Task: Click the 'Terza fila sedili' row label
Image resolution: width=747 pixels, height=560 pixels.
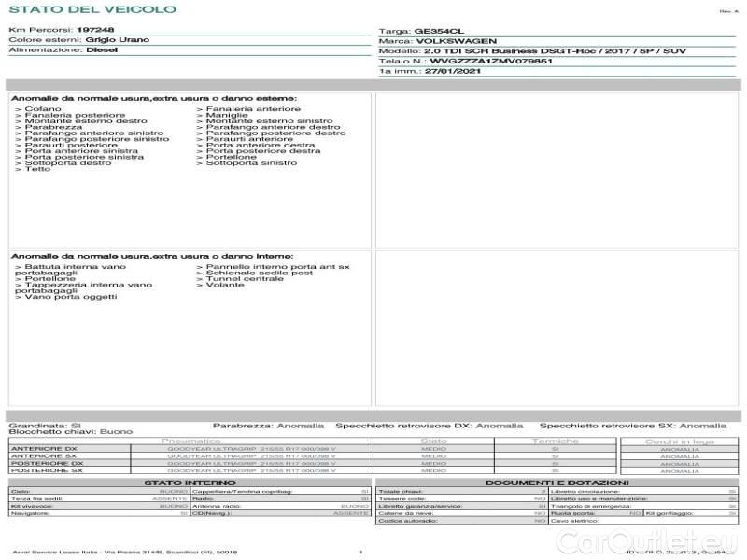Action: [x=37, y=498]
